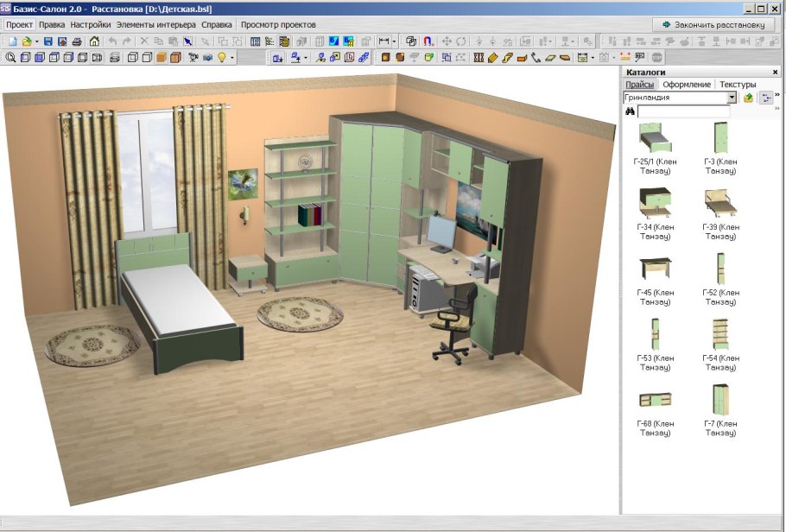
Task: Open the Гринландия catalog dropdown
Action: pos(732,98)
